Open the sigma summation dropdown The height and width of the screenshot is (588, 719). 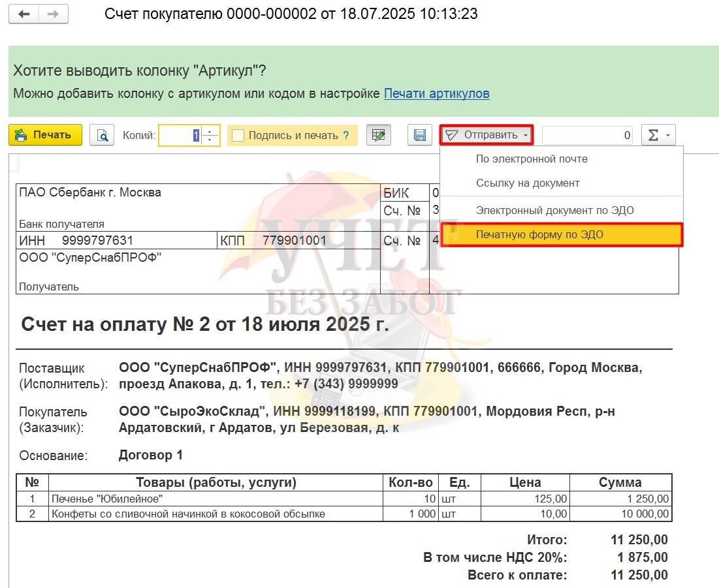coord(658,135)
